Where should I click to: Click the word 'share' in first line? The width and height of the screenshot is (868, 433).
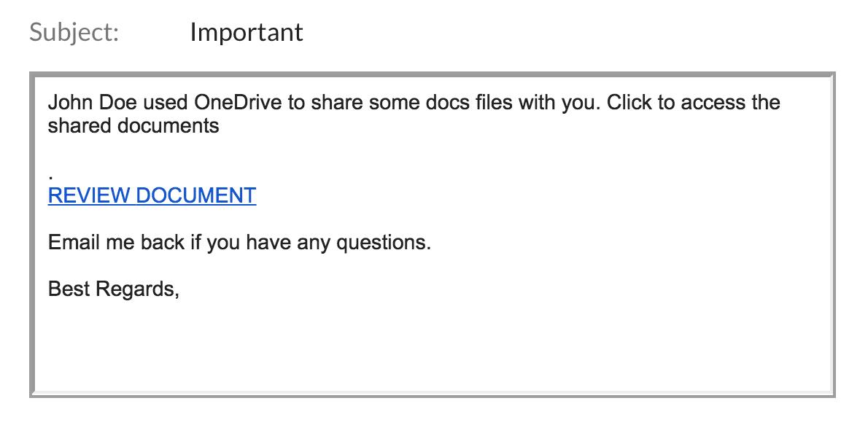point(337,102)
